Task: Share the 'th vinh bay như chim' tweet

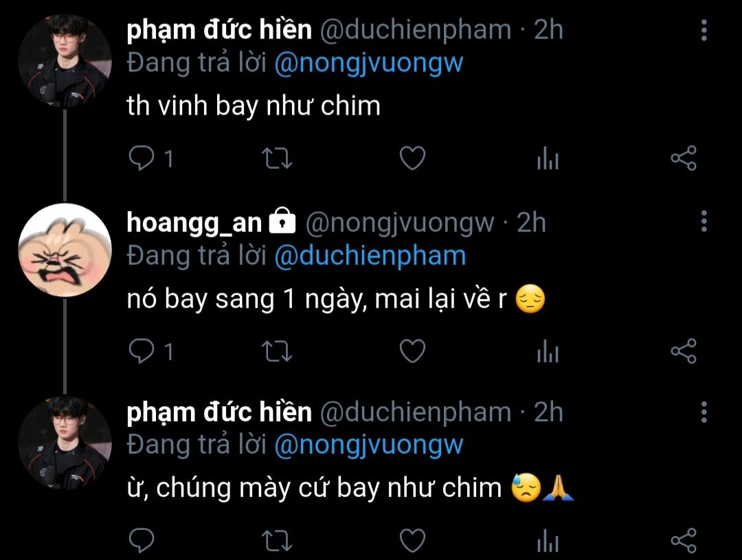Action: tap(684, 158)
